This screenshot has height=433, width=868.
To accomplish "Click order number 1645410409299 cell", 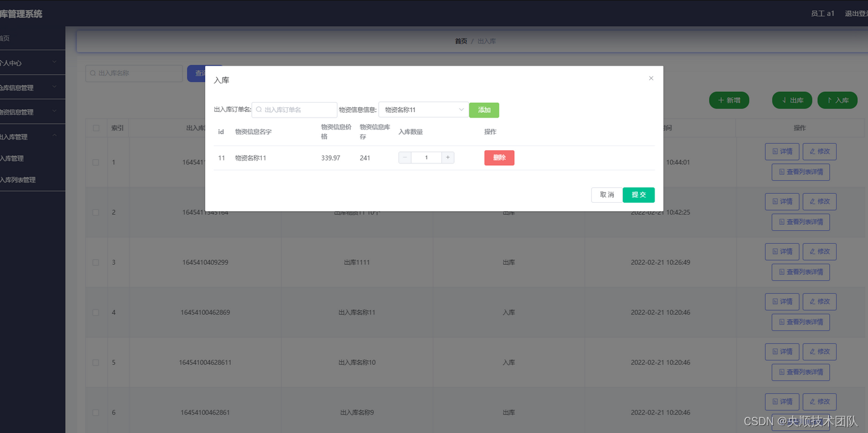I will [205, 262].
